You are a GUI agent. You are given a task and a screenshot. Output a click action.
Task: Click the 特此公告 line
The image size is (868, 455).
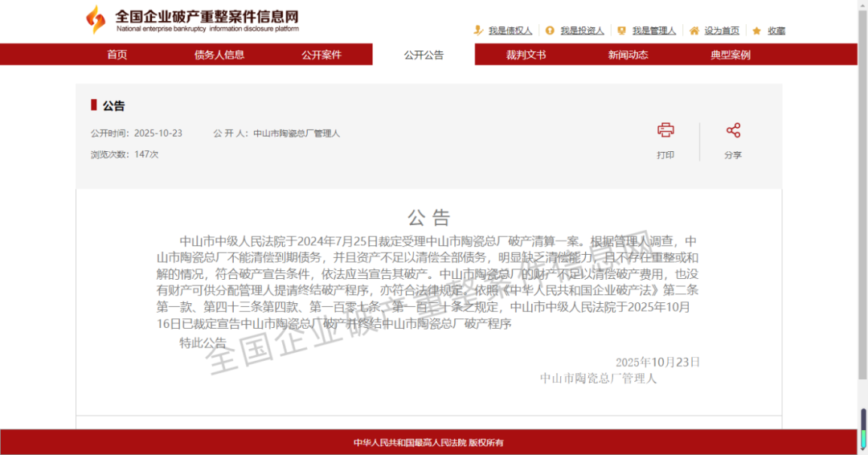point(203,342)
